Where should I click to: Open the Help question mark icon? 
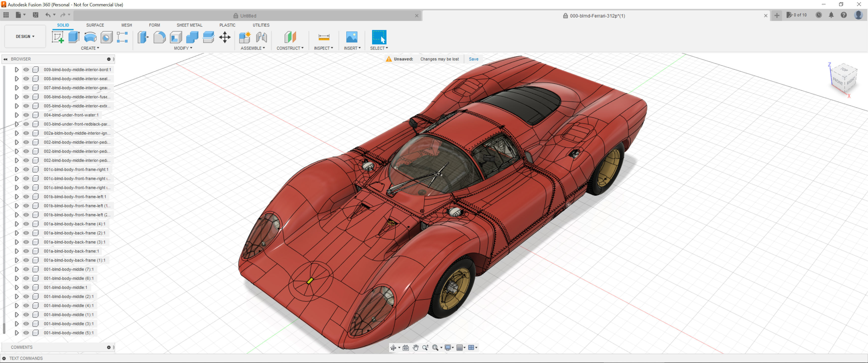tap(844, 15)
